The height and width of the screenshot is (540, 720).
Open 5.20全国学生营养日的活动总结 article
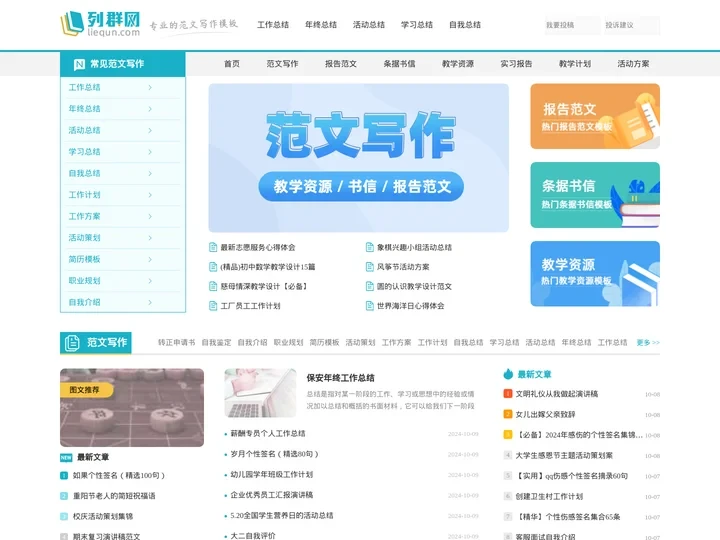[282, 516]
